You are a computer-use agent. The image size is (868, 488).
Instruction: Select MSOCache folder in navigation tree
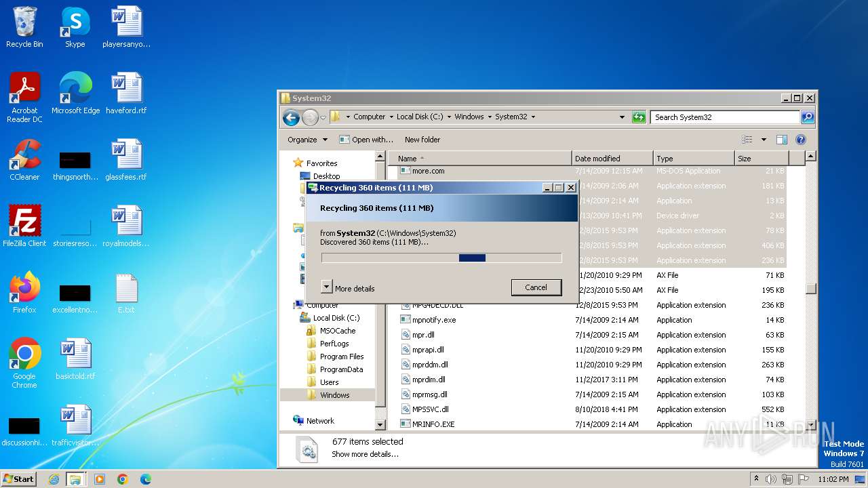[x=338, y=331]
